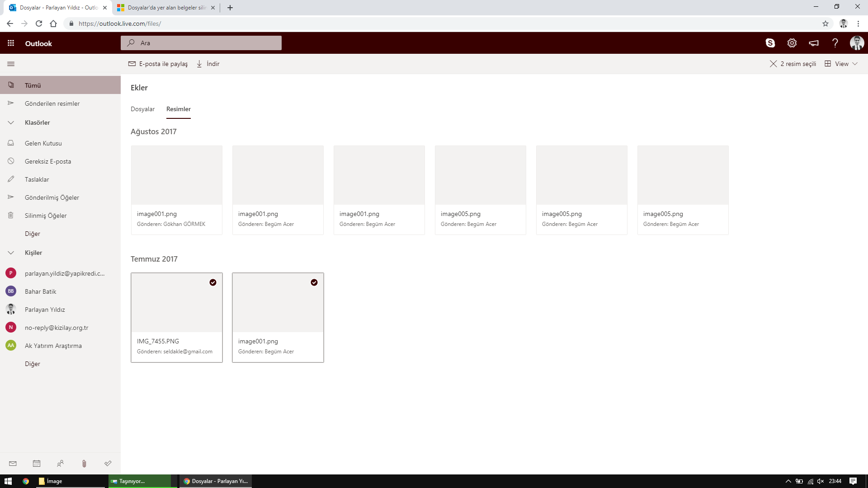Open People icon in bottom bar
This screenshot has height=488, width=868.
pos(60,463)
